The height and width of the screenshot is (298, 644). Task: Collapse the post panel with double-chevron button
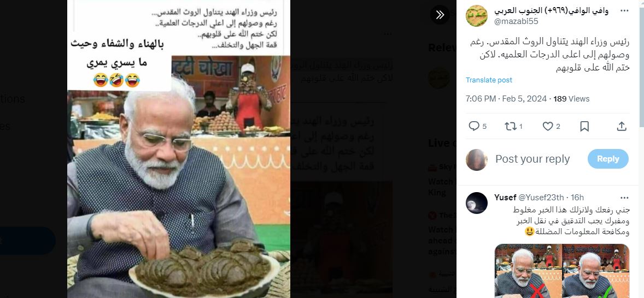click(440, 15)
